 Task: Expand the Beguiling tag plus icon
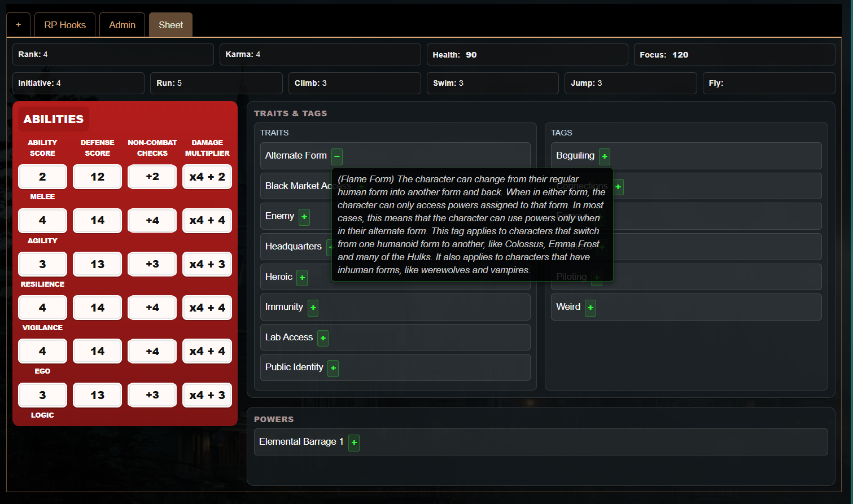coord(605,156)
